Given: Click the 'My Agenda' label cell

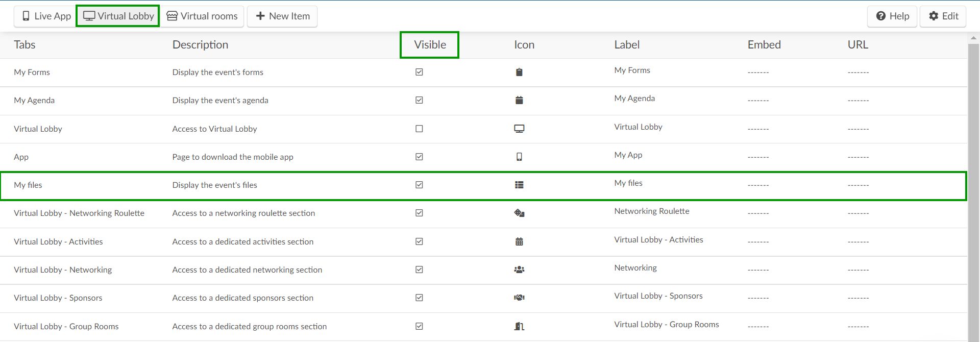Looking at the screenshot, I should 634,99.
